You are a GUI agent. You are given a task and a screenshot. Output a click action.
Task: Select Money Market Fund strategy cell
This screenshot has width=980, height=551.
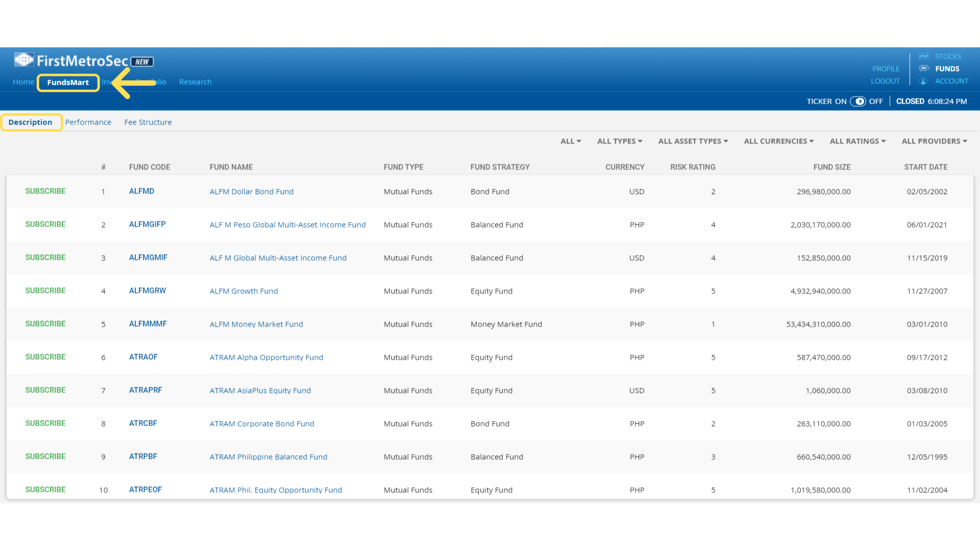point(506,324)
